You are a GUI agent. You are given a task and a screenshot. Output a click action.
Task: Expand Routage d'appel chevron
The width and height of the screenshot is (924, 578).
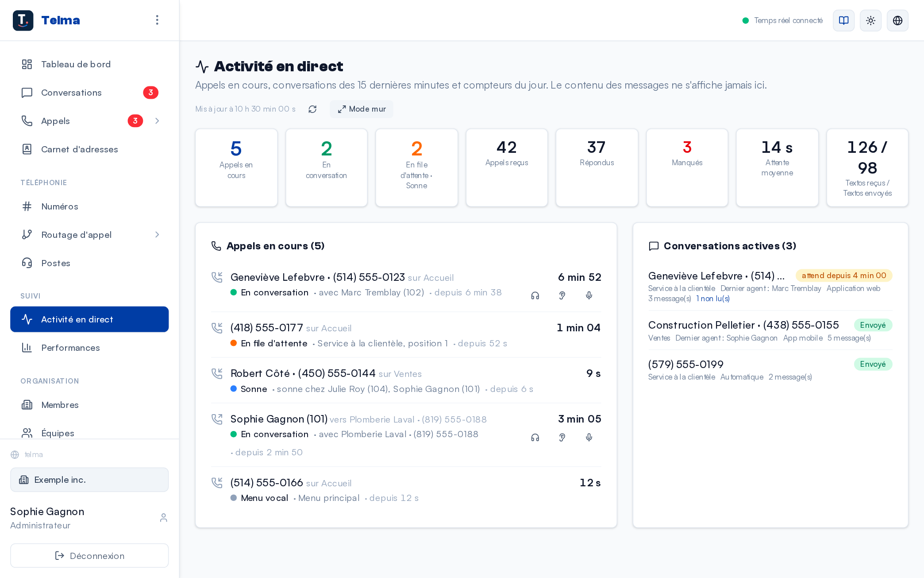click(x=157, y=235)
